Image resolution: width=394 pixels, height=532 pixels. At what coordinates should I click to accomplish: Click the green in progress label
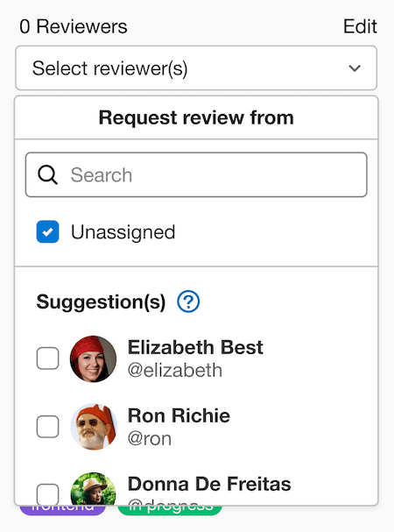[170, 510]
